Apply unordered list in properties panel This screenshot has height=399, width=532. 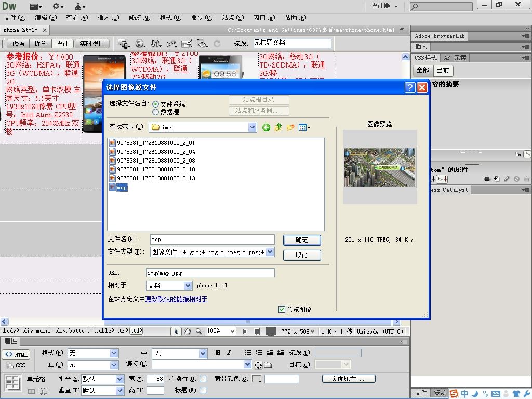click(248, 353)
